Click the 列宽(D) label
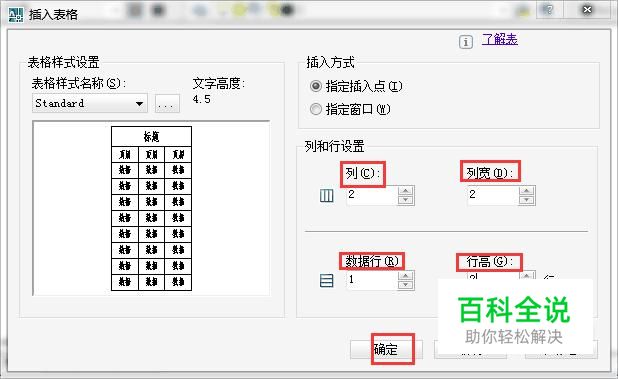Viewport: 618px width, 379px height. click(490, 173)
